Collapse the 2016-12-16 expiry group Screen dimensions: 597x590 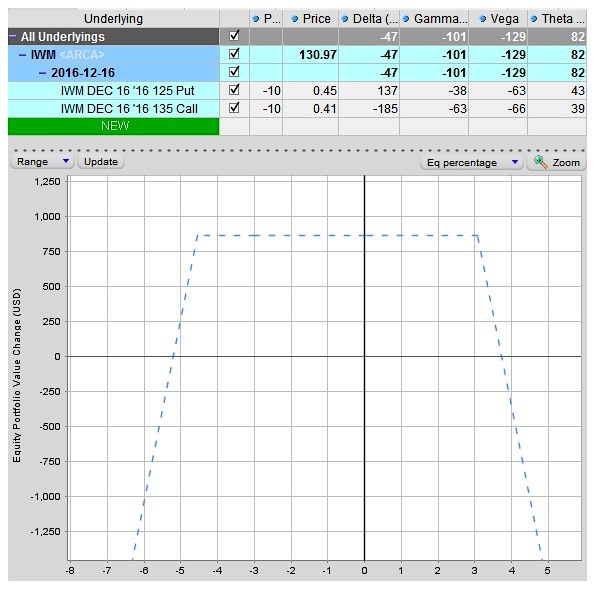[43, 73]
